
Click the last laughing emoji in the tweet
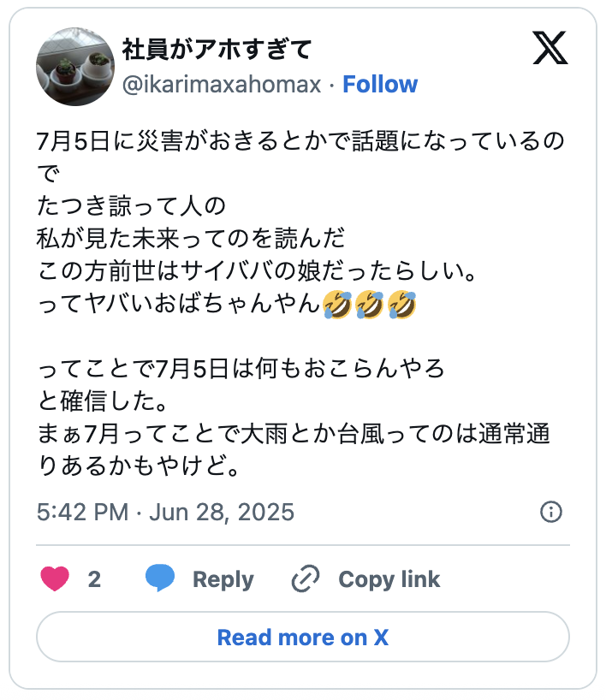click(401, 304)
